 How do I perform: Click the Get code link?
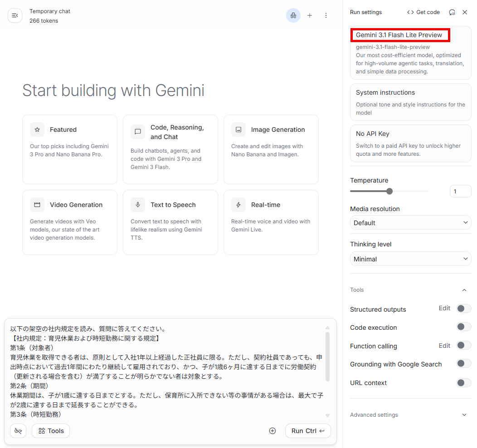423,12
